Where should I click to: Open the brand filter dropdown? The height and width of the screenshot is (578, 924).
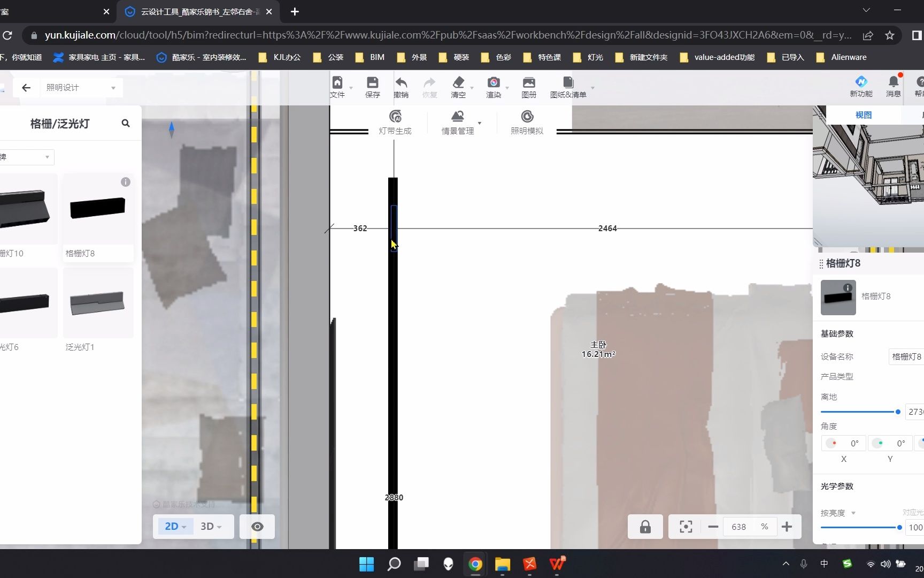point(26,157)
